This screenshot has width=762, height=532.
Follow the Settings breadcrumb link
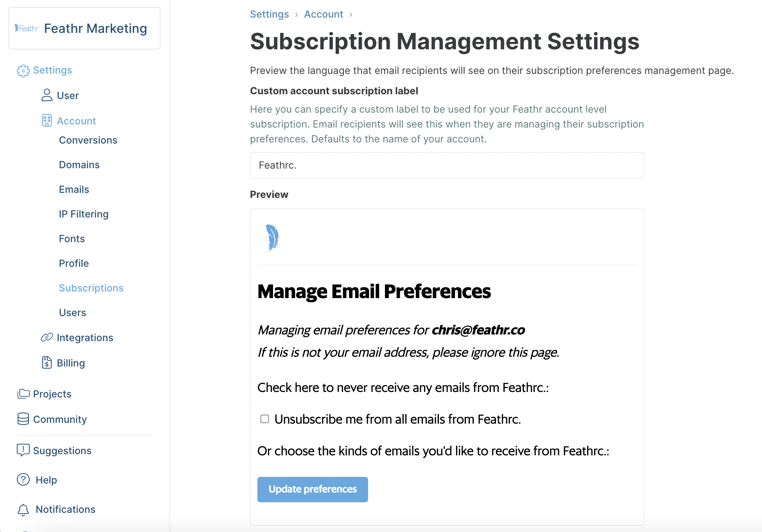coord(270,14)
